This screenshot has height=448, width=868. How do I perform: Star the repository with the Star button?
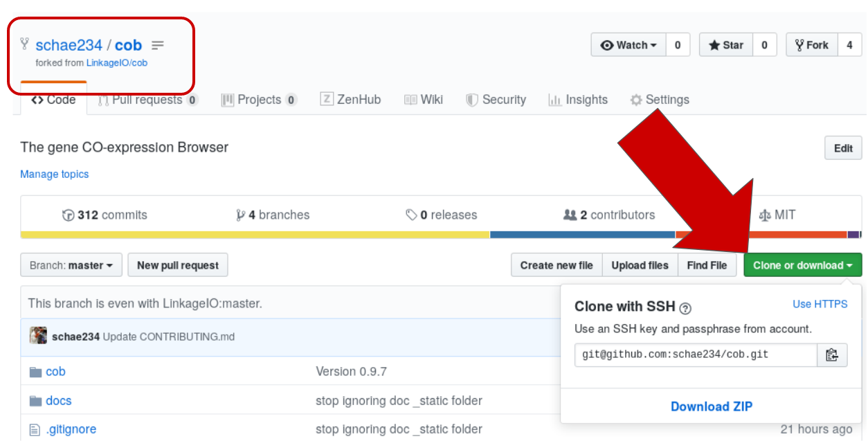point(725,45)
